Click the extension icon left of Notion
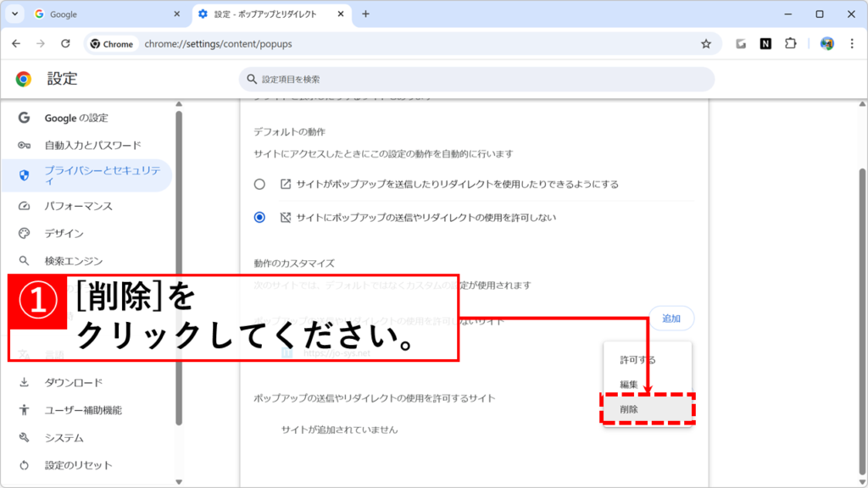Screen dimensions: 868x488 pos(741,44)
